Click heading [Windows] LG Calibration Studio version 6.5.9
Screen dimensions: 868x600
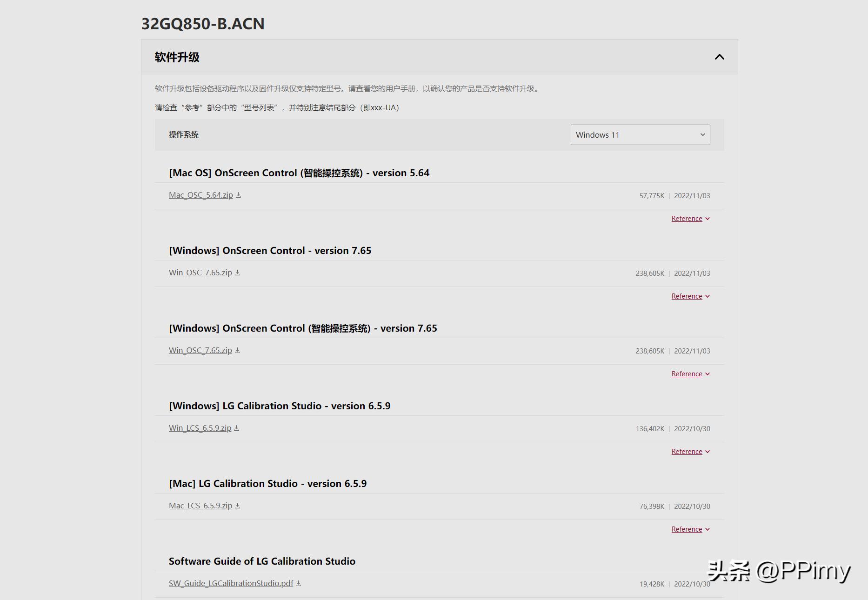point(280,406)
